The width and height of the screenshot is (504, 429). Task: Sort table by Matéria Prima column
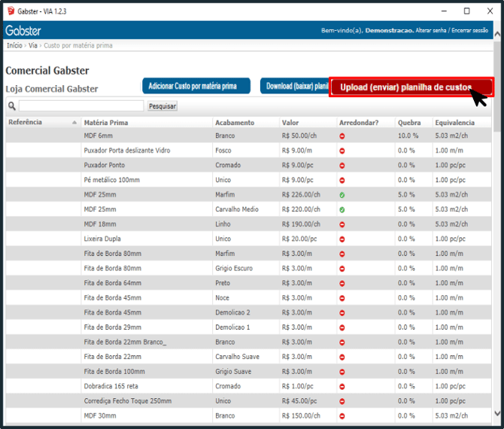tap(106, 122)
